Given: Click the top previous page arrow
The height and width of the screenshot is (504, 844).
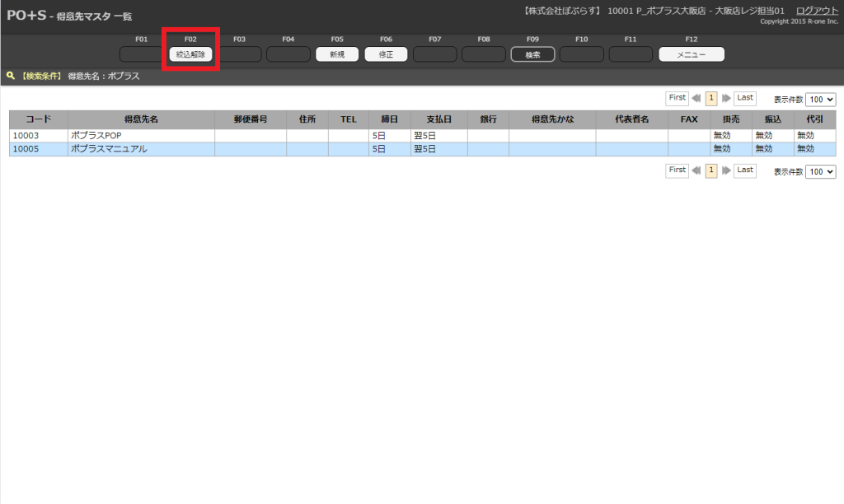Looking at the screenshot, I should pyautogui.click(x=696, y=98).
